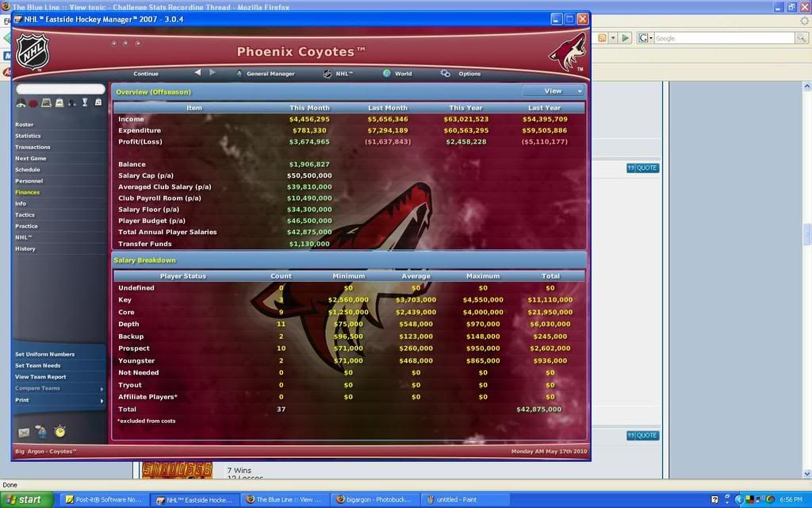The width and height of the screenshot is (812, 508).
Task: Click the green Go arrow in Firefox
Action: coord(625,38)
